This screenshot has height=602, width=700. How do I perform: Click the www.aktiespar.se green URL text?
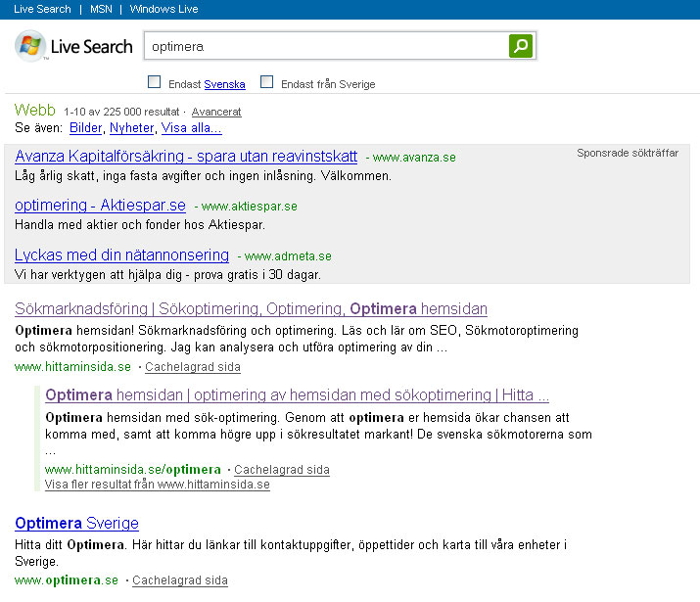coord(249,207)
